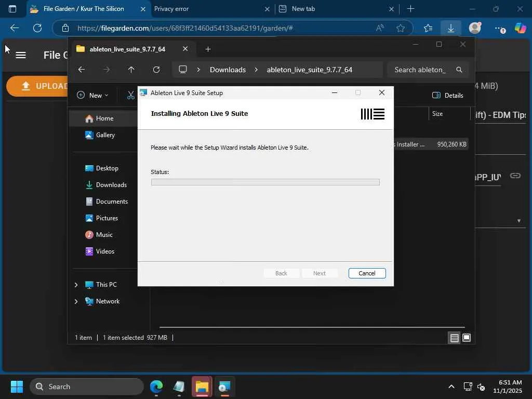
Task: Expand the This PC tree node
Action: (76, 285)
